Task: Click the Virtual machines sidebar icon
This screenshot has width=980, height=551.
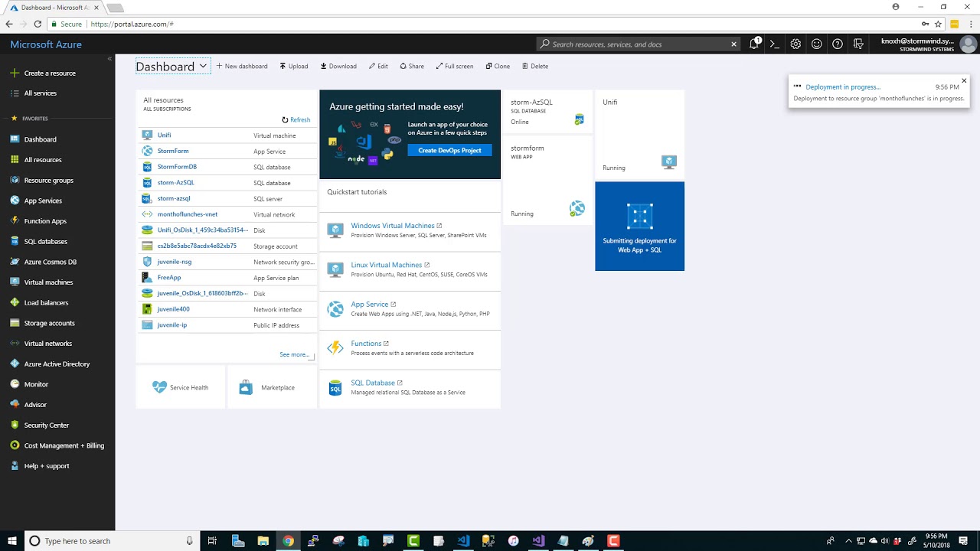Action: click(x=15, y=282)
